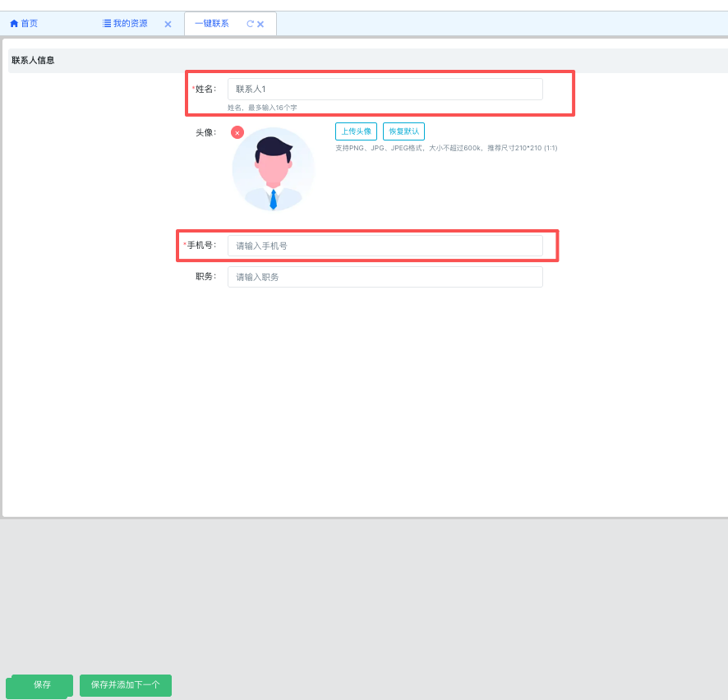Close the 一键联系 tab

pos(260,25)
